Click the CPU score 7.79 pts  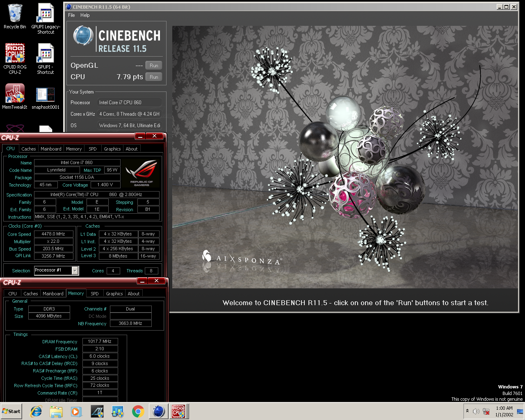point(130,77)
